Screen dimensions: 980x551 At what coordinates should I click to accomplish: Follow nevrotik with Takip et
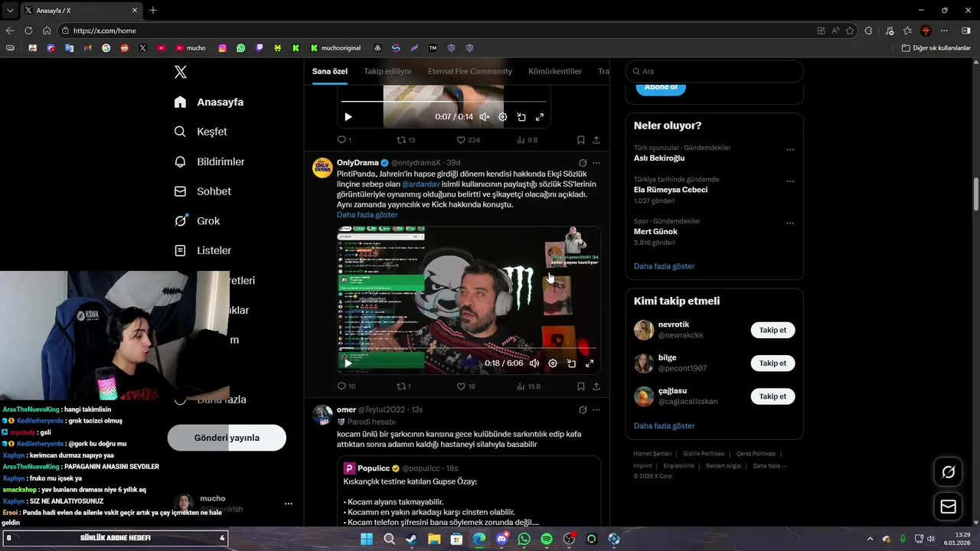773,330
